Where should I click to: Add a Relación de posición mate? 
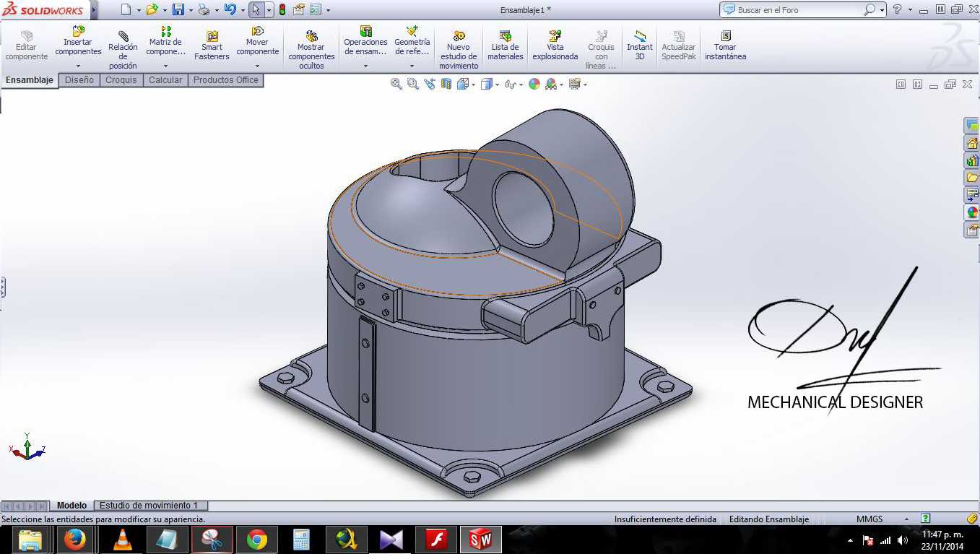(x=123, y=51)
